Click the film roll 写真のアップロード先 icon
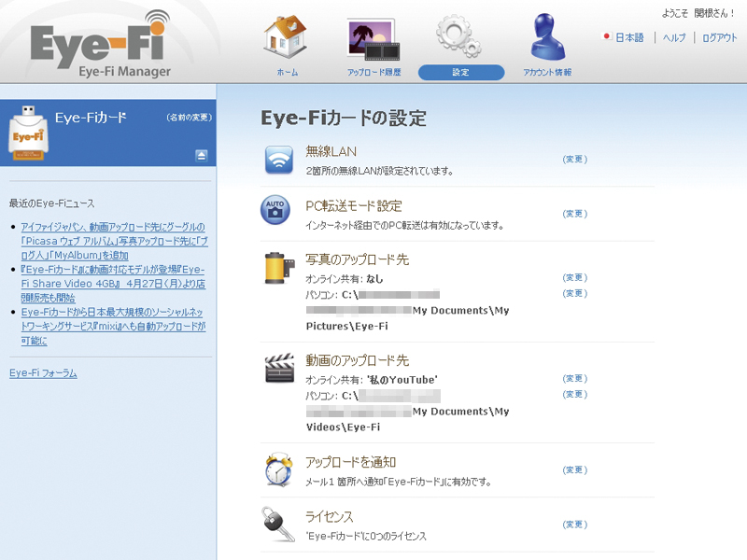 coord(279,268)
